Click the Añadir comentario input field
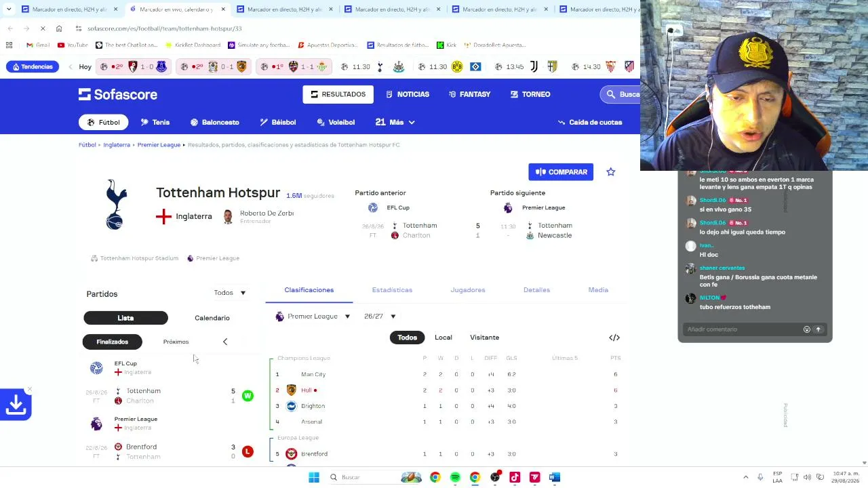Viewport: 868px width, 488px height. (744, 329)
